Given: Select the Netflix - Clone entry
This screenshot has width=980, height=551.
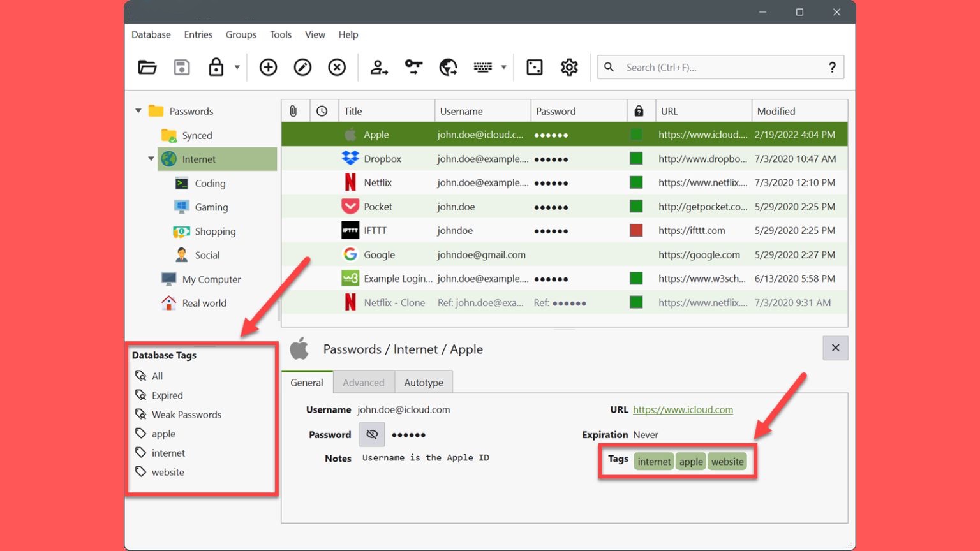Looking at the screenshot, I should point(565,302).
